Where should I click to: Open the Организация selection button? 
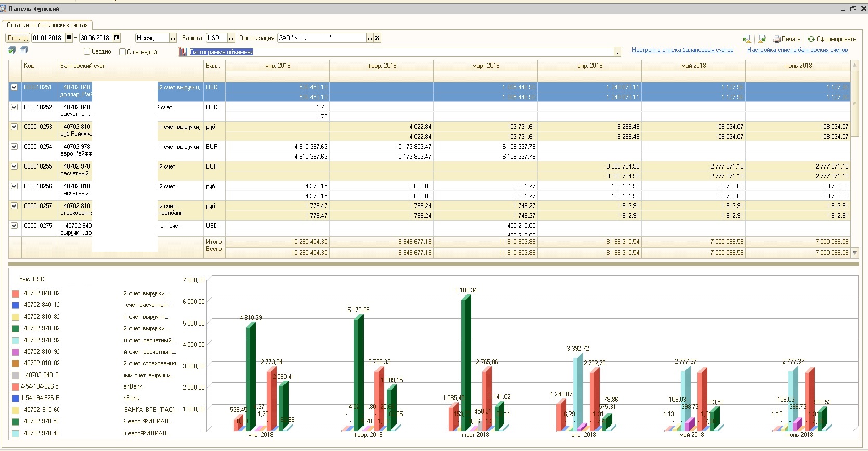pos(370,38)
